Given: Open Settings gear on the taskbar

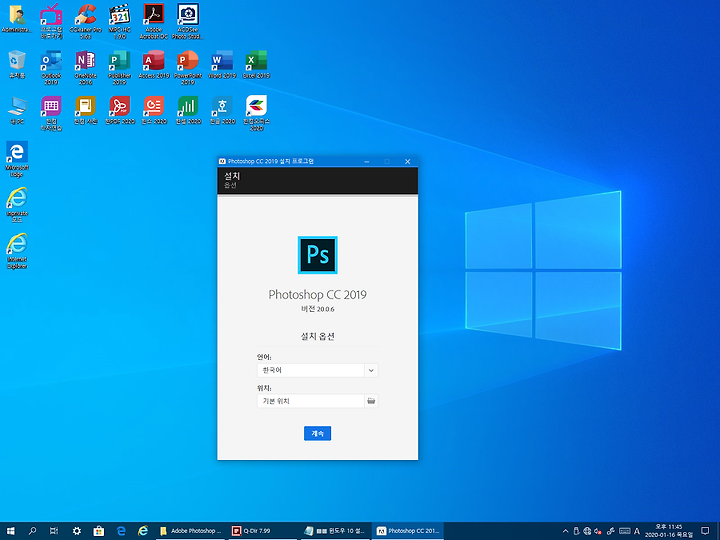Looking at the screenshot, I should (77, 531).
